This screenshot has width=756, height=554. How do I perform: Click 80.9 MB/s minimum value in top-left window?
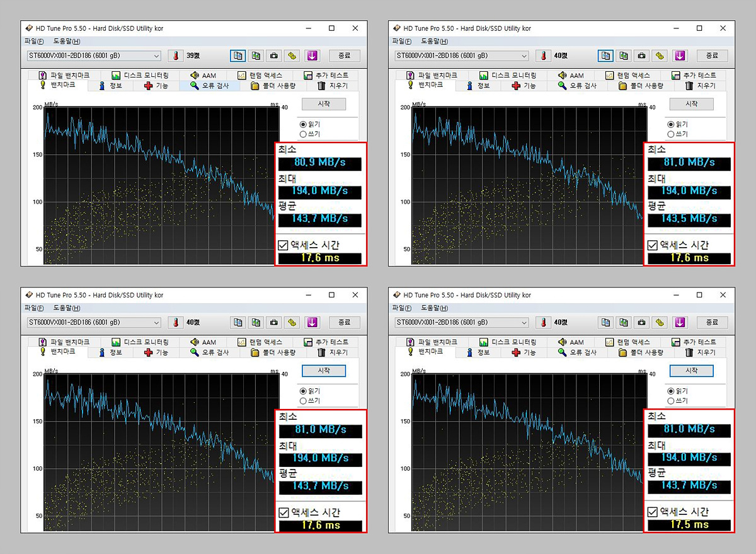point(320,164)
